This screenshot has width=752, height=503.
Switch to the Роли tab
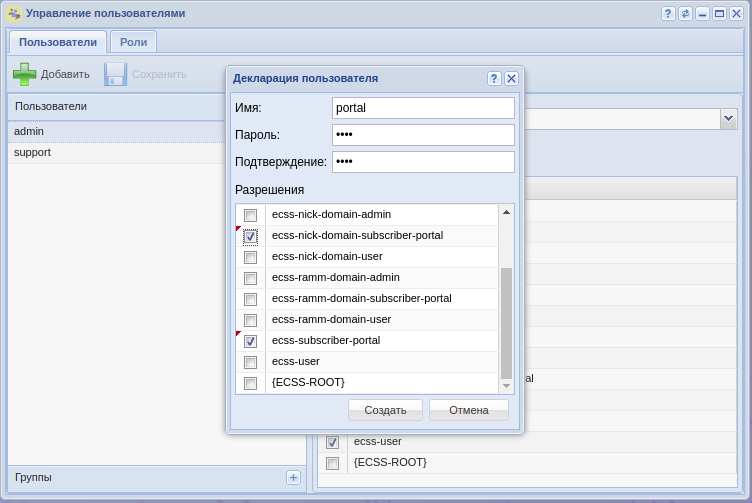tap(133, 42)
